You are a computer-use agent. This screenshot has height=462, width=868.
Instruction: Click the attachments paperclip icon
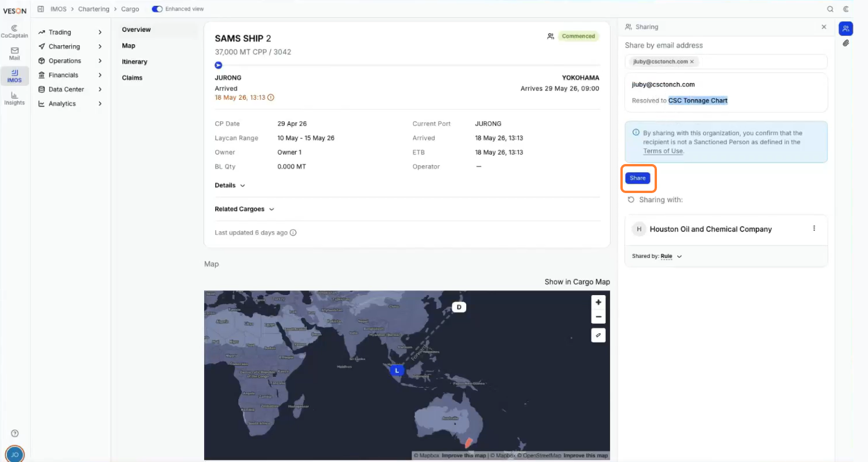[846, 43]
